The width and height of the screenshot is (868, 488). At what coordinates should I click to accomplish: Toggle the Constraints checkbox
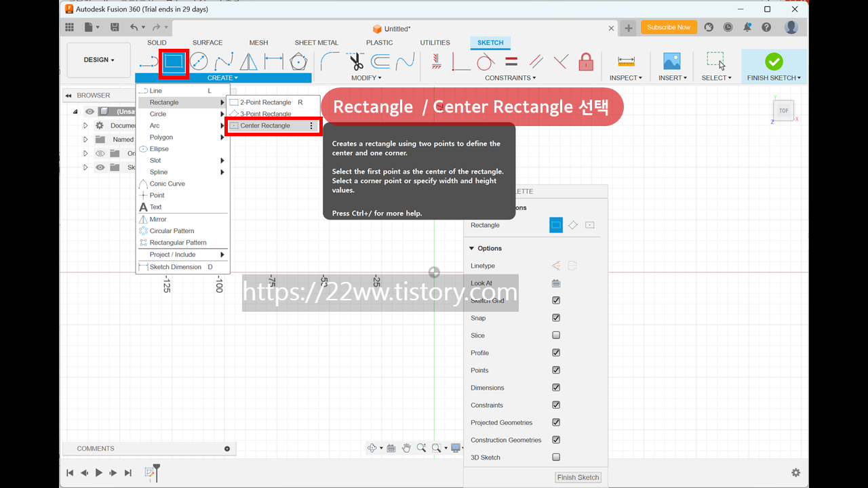point(556,405)
